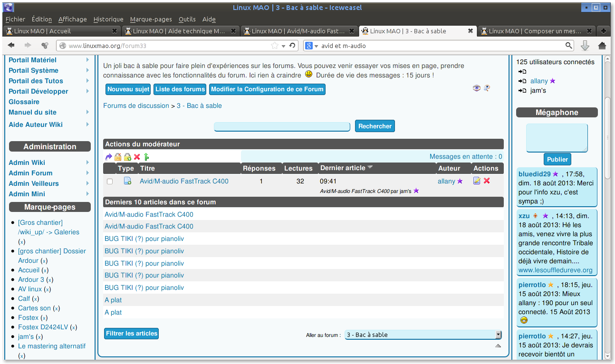Click the forum search text field
615x364 pixels.
pos(282,126)
